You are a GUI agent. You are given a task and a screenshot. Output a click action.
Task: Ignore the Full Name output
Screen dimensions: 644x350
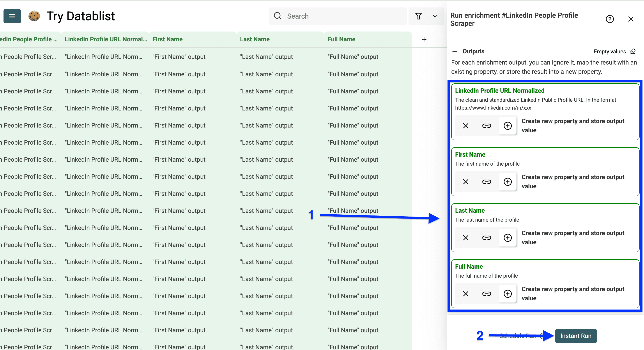pos(465,294)
